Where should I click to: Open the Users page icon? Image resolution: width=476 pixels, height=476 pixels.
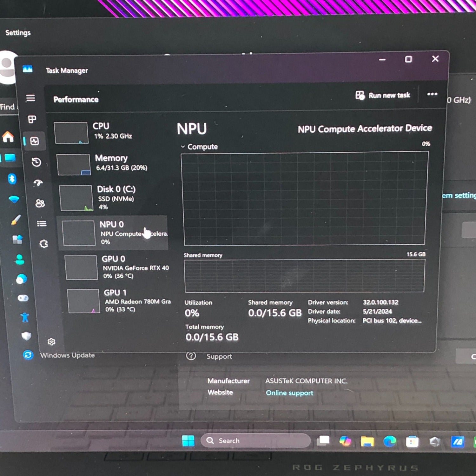40,203
